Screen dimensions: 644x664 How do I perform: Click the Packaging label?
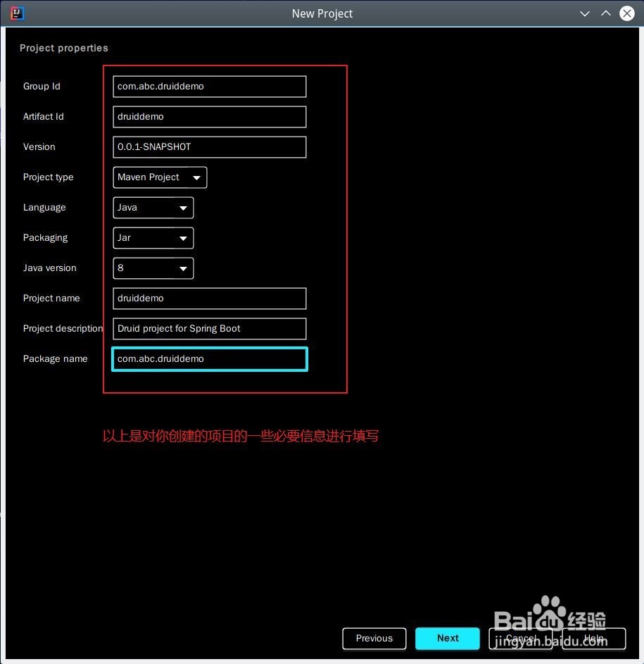click(45, 237)
